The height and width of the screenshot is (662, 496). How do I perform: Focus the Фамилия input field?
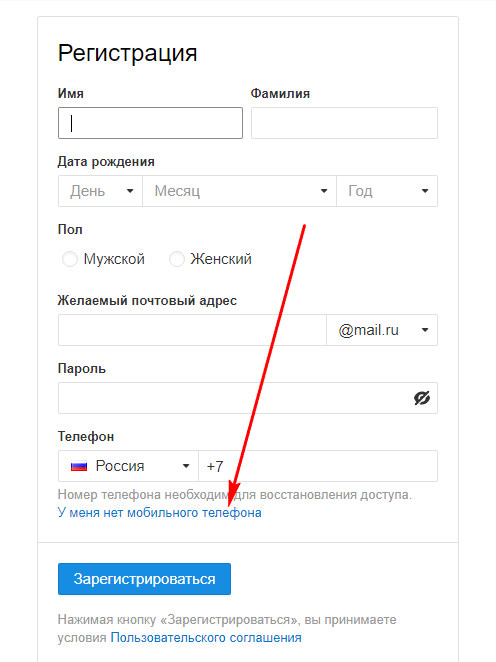pyautogui.click(x=344, y=123)
